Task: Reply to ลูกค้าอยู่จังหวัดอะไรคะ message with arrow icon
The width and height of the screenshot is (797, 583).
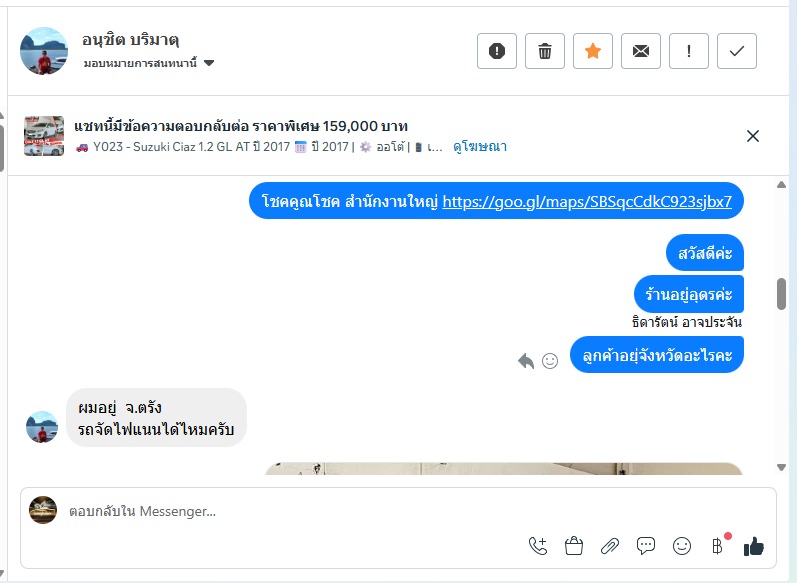Action: click(x=526, y=361)
